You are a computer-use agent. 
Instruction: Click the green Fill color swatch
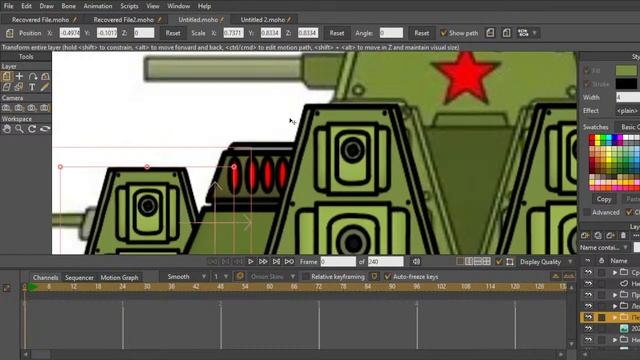pos(626,70)
